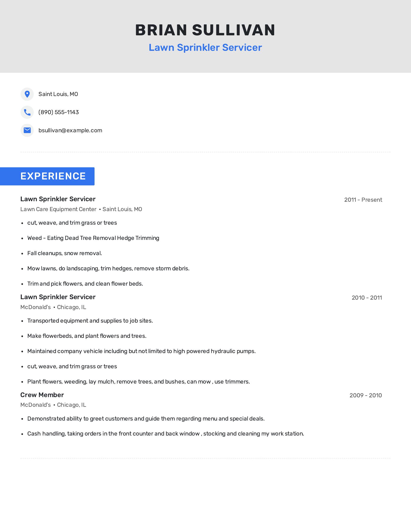The image size is (411, 532).
Task: Click the 2009 - 2010 date range
Action: pyautogui.click(x=366, y=395)
